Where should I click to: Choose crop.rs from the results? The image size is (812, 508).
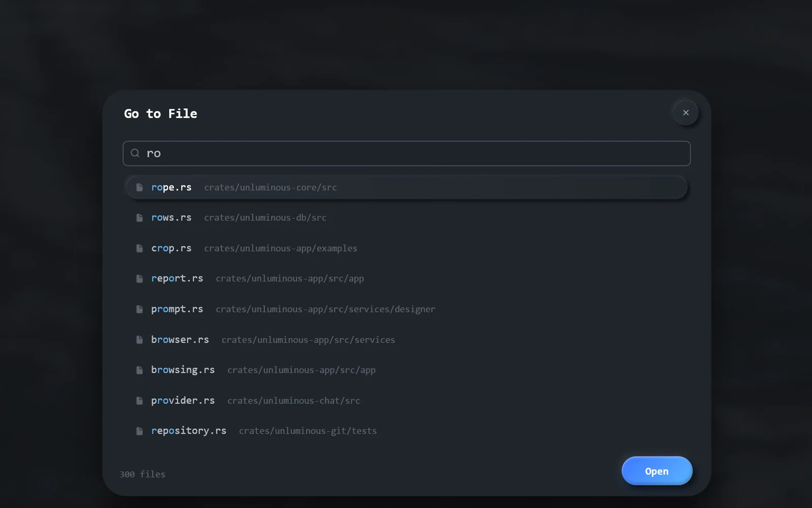tap(407, 248)
